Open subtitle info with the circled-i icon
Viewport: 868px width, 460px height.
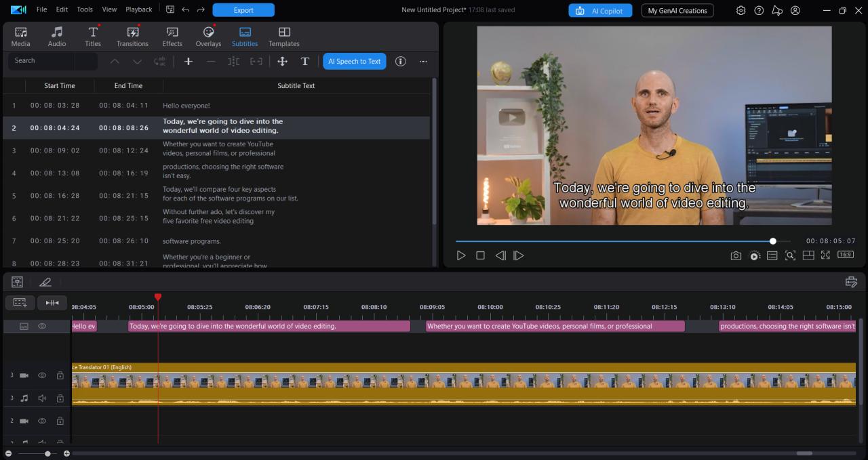coord(400,61)
